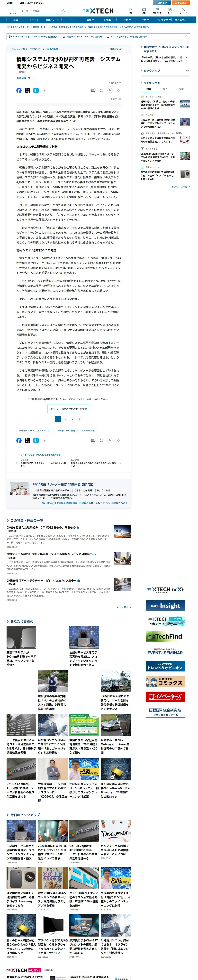Click the print icon at top
198x980 pixels.
(101, 90)
